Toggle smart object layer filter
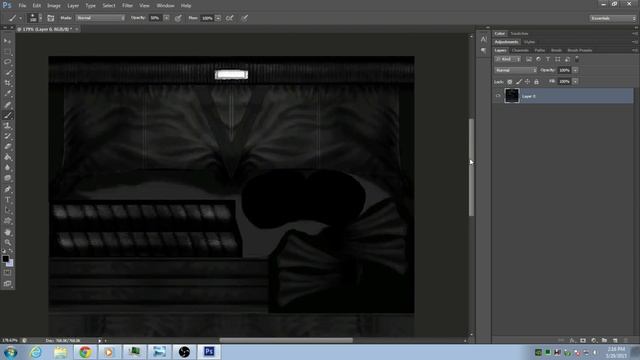The image size is (640, 360). coord(567,59)
